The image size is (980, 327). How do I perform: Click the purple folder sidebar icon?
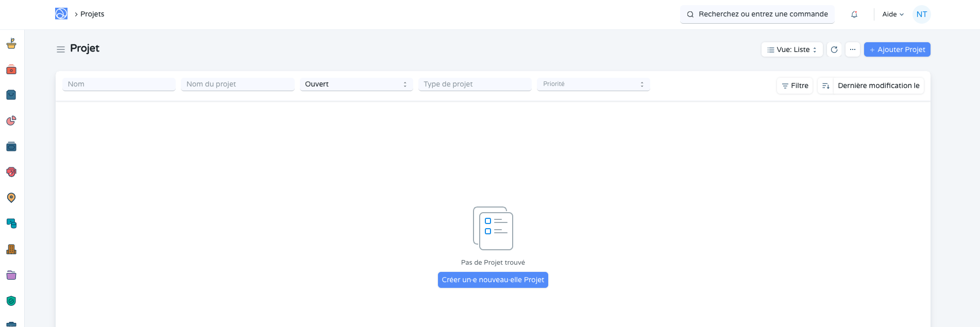11,275
